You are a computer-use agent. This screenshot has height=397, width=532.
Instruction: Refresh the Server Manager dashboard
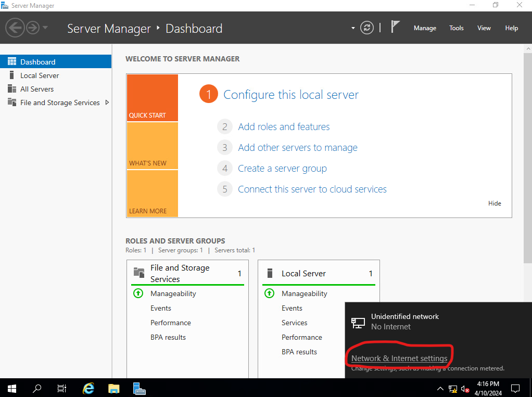pyautogui.click(x=367, y=28)
